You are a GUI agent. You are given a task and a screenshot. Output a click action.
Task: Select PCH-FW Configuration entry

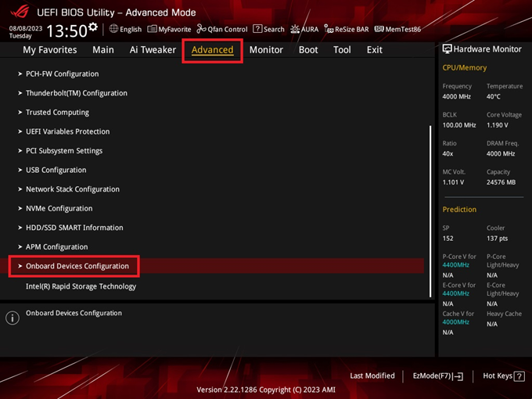[x=63, y=74]
